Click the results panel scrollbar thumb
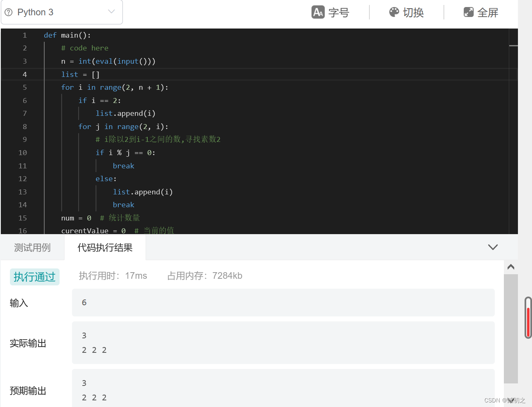532x407 pixels. point(511,328)
